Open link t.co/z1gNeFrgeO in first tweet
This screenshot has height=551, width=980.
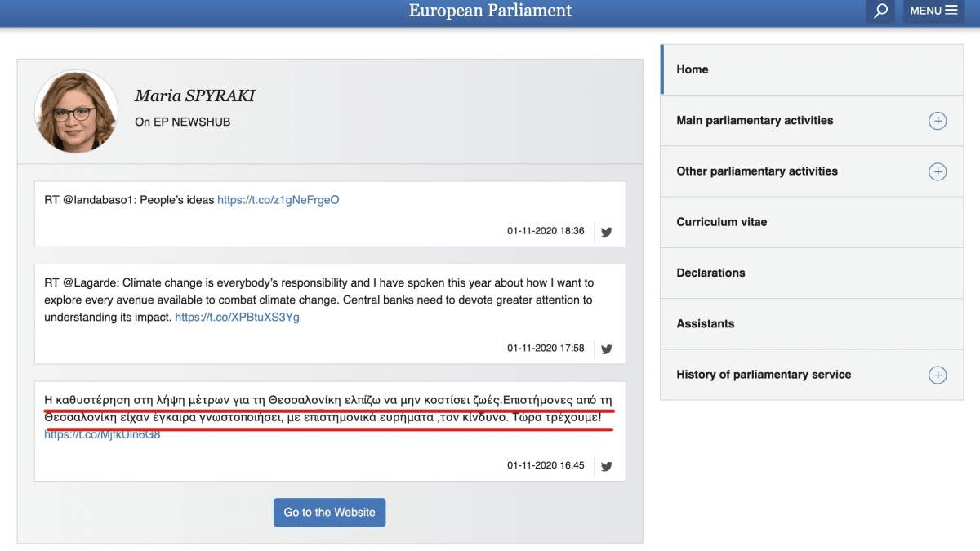click(x=278, y=200)
